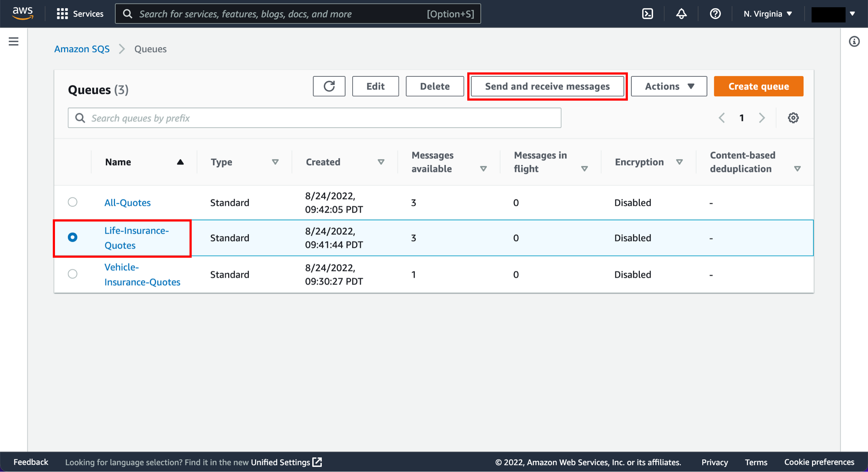This screenshot has height=472, width=868.
Task: Click the account menu dropdown icon
Action: pos(852,13)
